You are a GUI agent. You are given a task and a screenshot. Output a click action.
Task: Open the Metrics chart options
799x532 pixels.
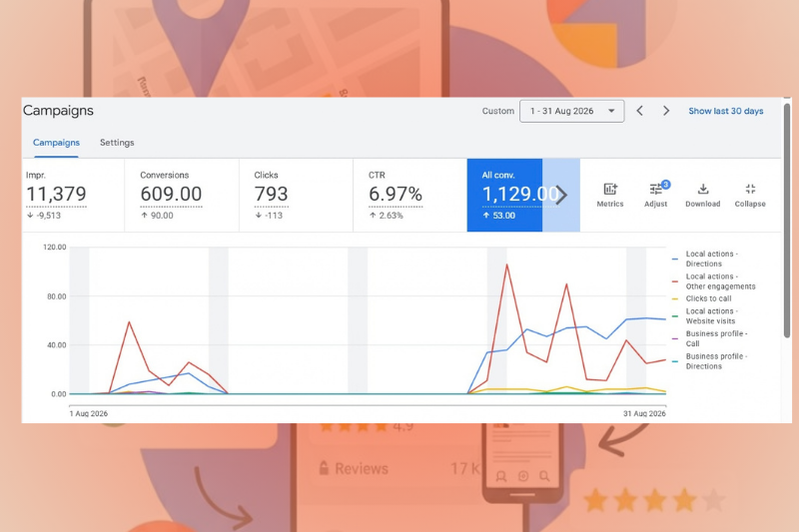pyautogui.click(x=610, y=195)
